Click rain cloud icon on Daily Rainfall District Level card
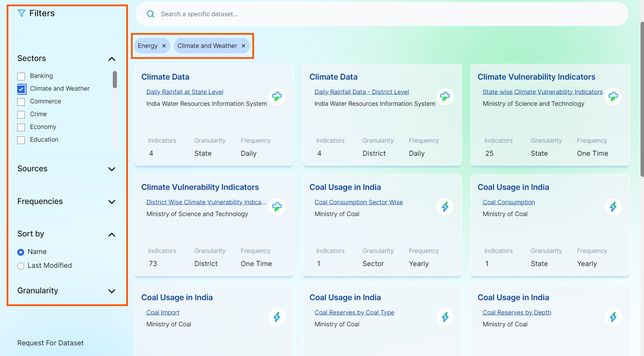The height and width of the screenshot is (356, 644). [x=445, y=96]
